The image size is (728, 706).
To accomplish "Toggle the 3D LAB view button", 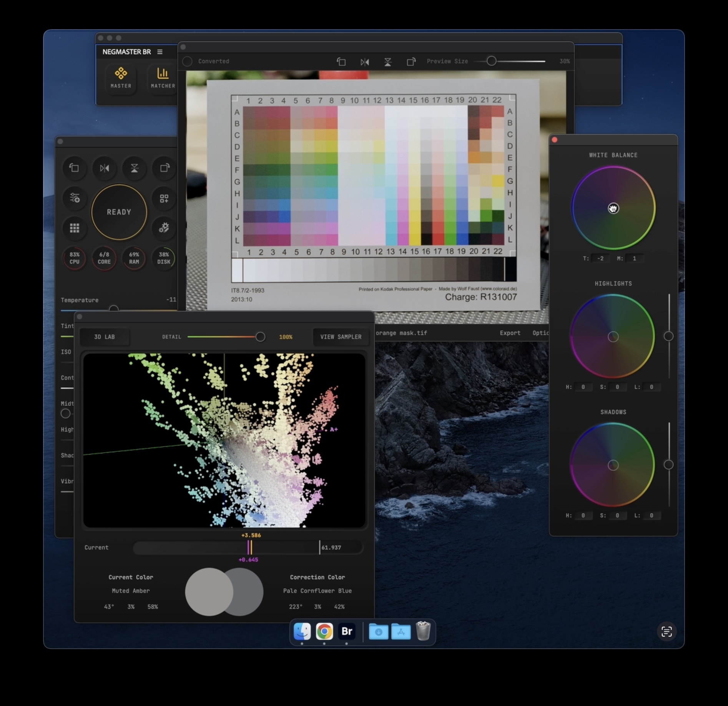I will 105,337.
